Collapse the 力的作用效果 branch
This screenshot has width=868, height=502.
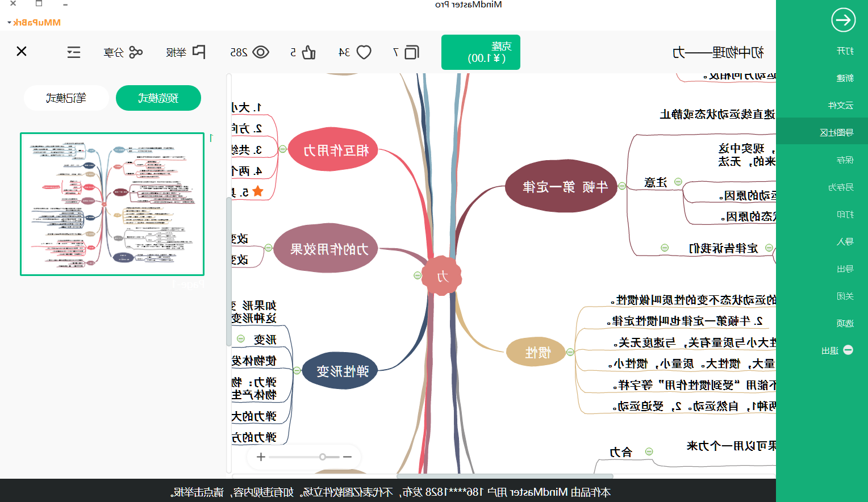tap(268, 248)
